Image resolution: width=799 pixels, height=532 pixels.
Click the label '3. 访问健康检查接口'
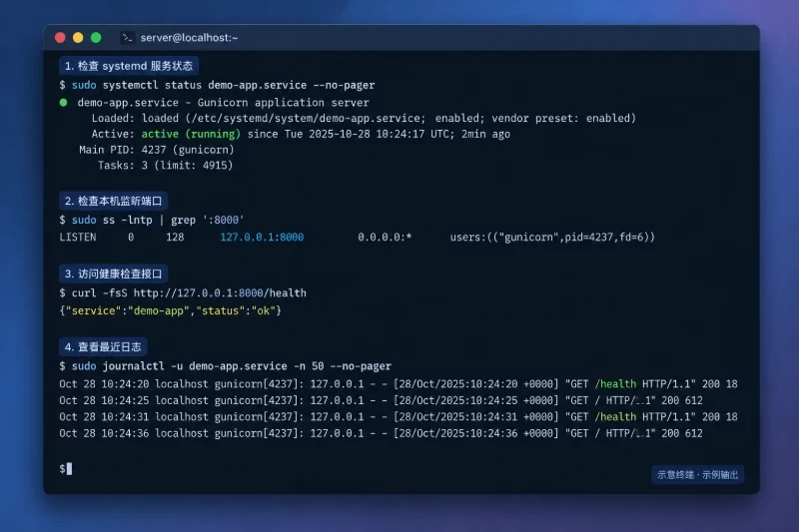tap(113, 273)
